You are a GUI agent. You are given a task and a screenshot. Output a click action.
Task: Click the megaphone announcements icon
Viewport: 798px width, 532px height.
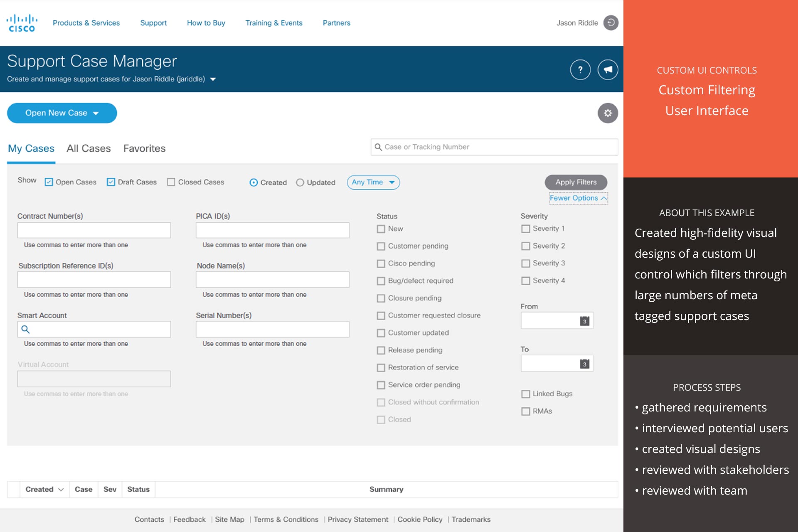pos(608,69)
